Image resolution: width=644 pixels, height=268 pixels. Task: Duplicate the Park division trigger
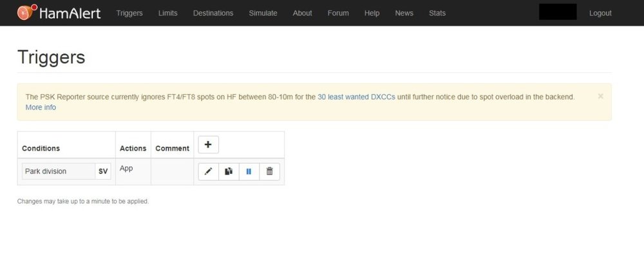(229, 171)
